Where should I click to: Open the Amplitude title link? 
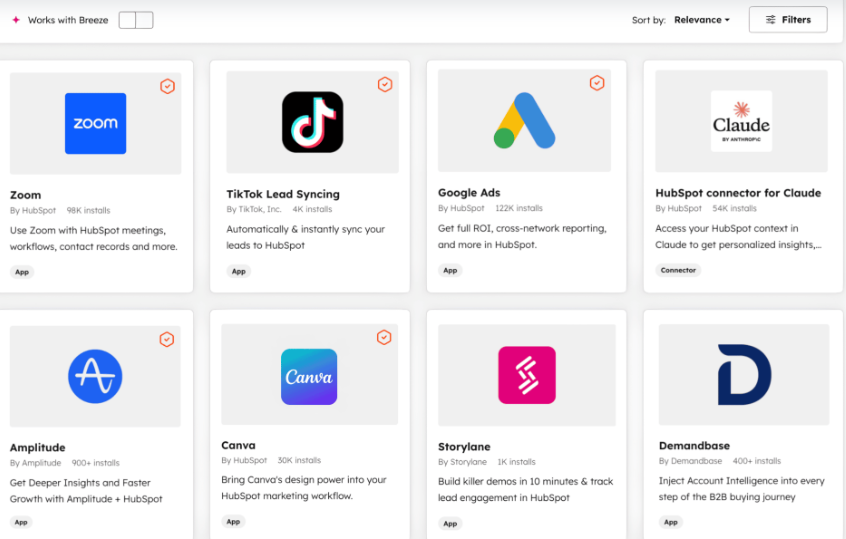pos(37,447)
